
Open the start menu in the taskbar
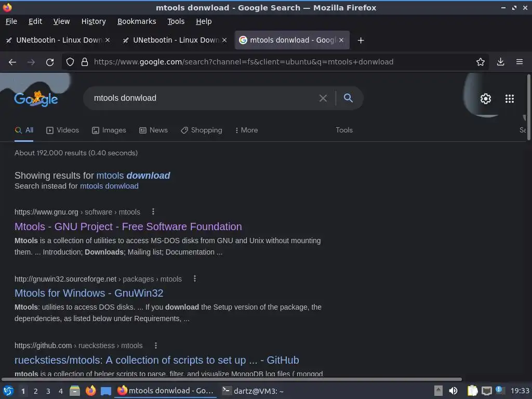[x=8, y=391]
